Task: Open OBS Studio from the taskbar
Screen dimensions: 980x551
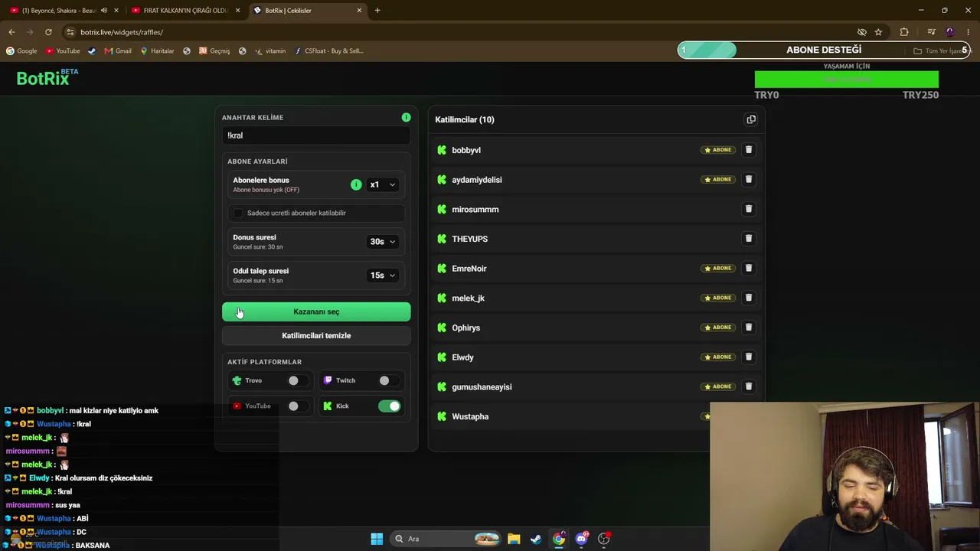Action: pos(604,539)
